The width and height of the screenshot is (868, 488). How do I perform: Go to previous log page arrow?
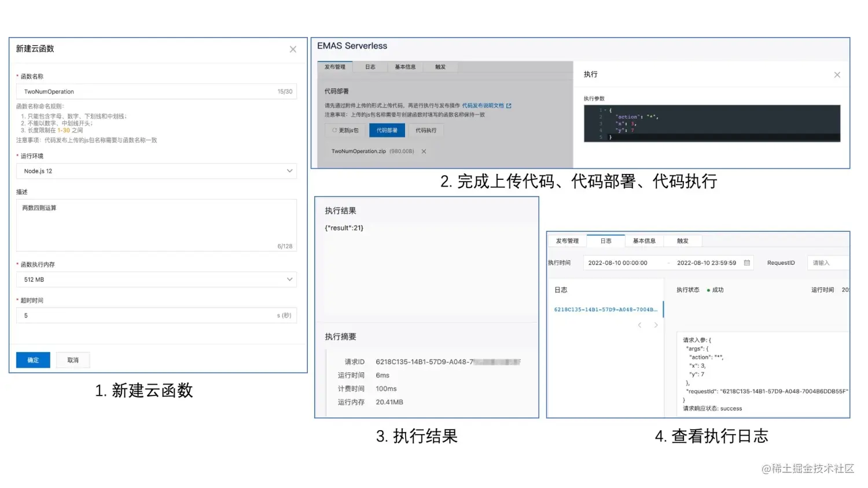tap(639, 326)
